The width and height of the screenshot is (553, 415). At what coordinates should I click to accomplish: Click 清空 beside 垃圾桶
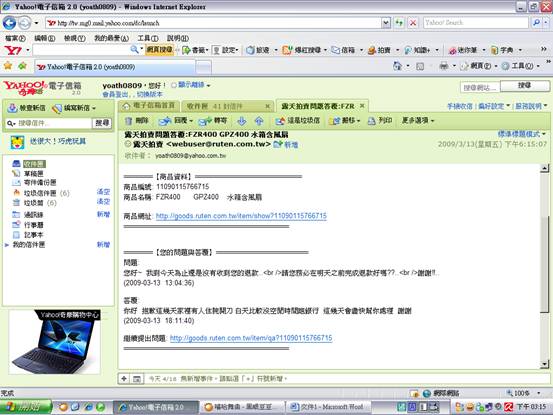[x=103, y=202]
